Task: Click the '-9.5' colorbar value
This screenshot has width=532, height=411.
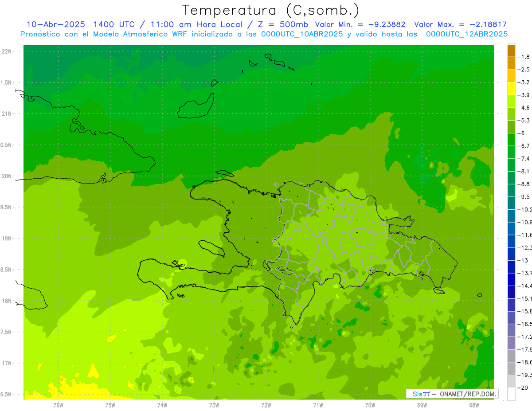Action: click(x=524, y=196)
